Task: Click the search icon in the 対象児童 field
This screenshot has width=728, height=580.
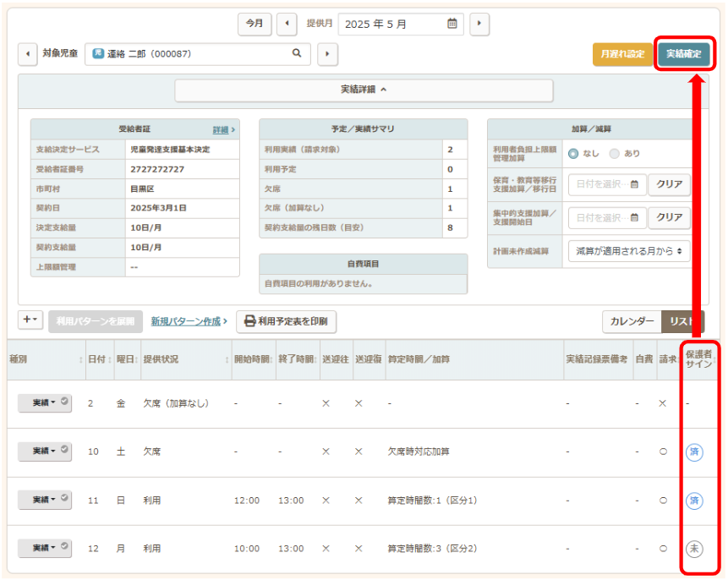Action: [x=297, y=54]
